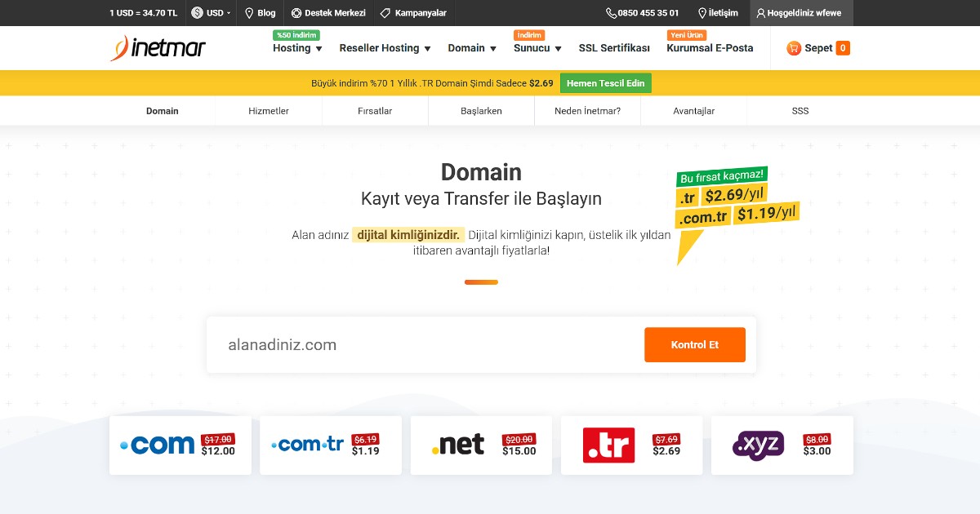
Task: Click the orange İndirim badge over Sunucu
Action: coord(529,35)
